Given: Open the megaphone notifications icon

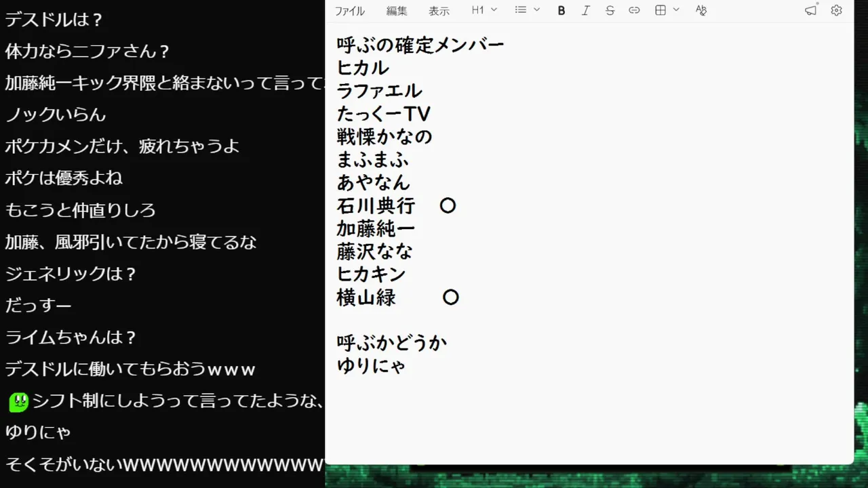Looking at the screenshot, I should click(x=811, y=10).
